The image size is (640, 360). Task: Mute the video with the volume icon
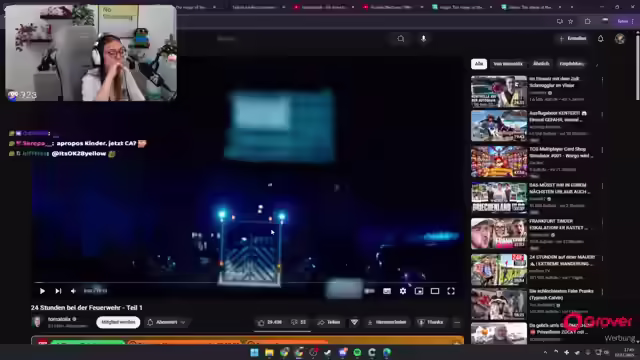[x=73, y=291]
